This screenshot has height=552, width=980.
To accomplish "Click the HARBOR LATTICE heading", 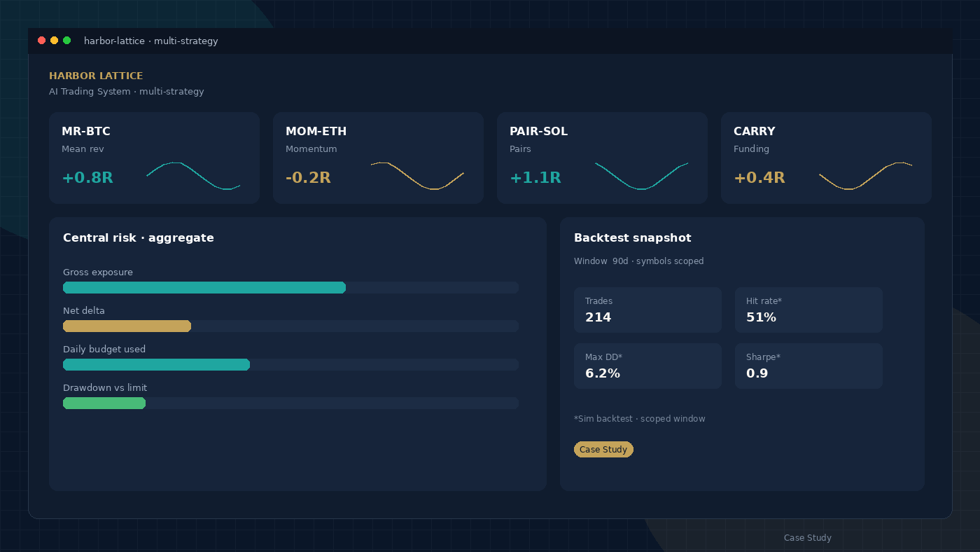I will click(x=96, y=76).
